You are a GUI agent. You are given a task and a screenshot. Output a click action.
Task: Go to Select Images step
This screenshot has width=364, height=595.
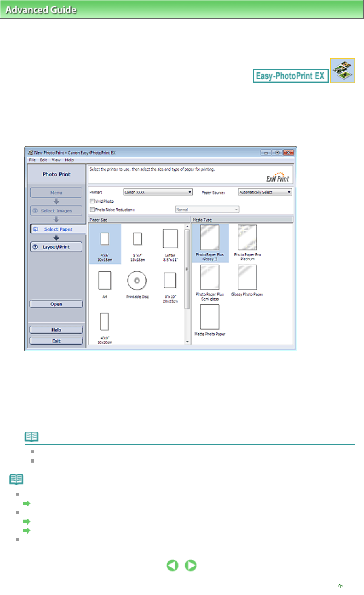[x=56, y=211]
